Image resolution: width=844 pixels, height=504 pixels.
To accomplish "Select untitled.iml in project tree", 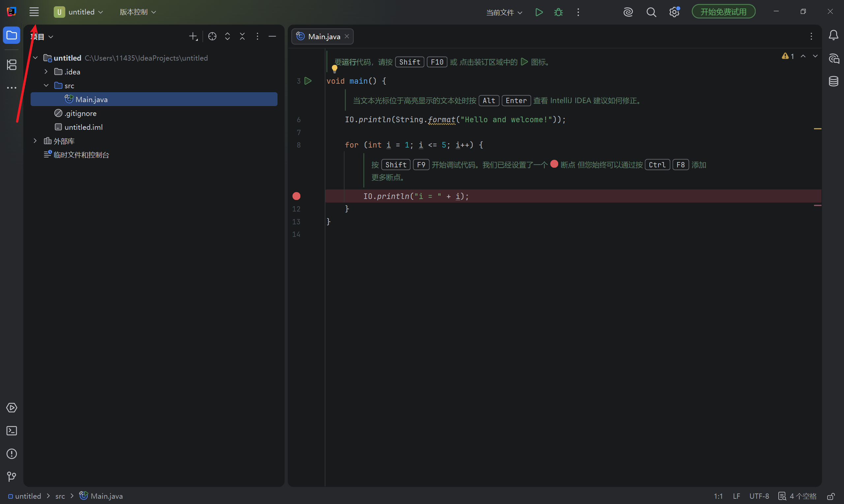I will [83, 127].
